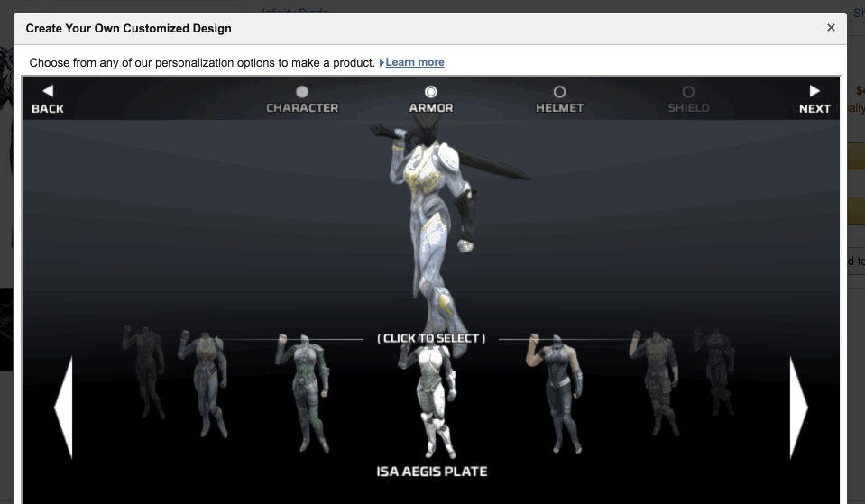The image size is (865, 504).
Task: Open the ARMOR tab label
Action: 431,108
